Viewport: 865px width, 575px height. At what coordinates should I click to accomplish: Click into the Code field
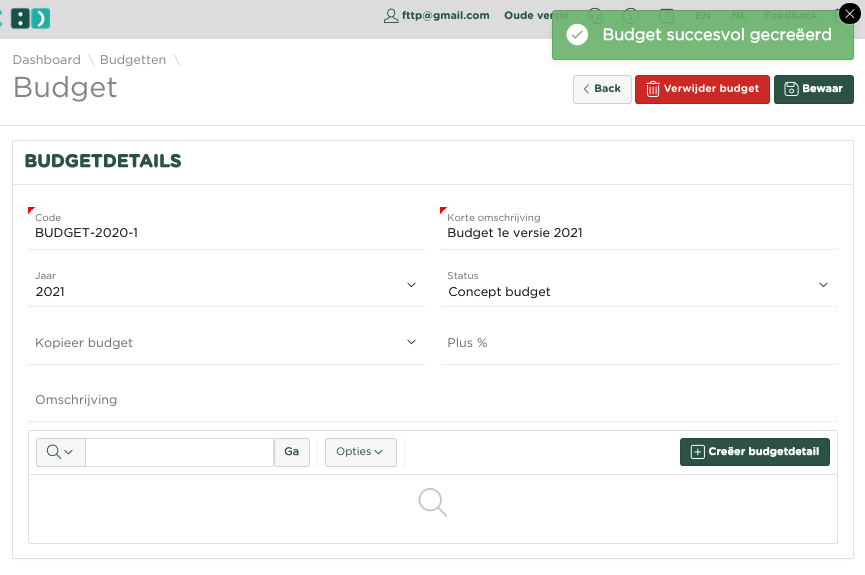click(x=225, y=233)
